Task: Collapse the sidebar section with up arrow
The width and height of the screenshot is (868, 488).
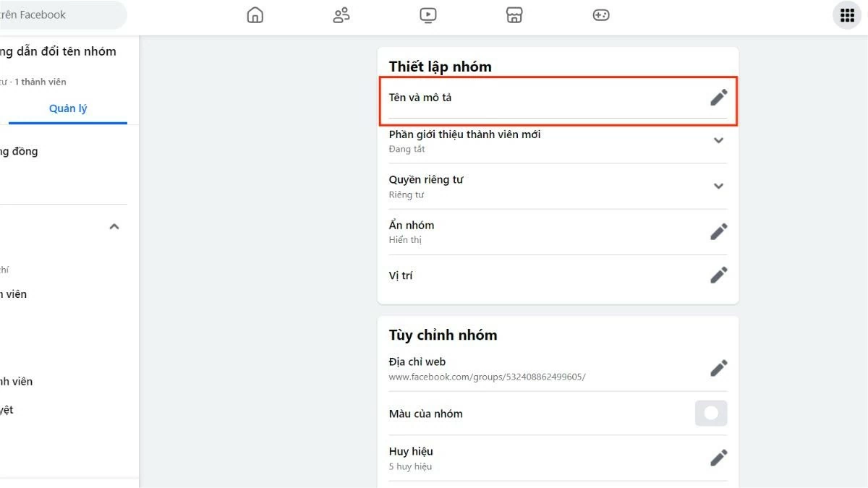Action: pos(114,226)
